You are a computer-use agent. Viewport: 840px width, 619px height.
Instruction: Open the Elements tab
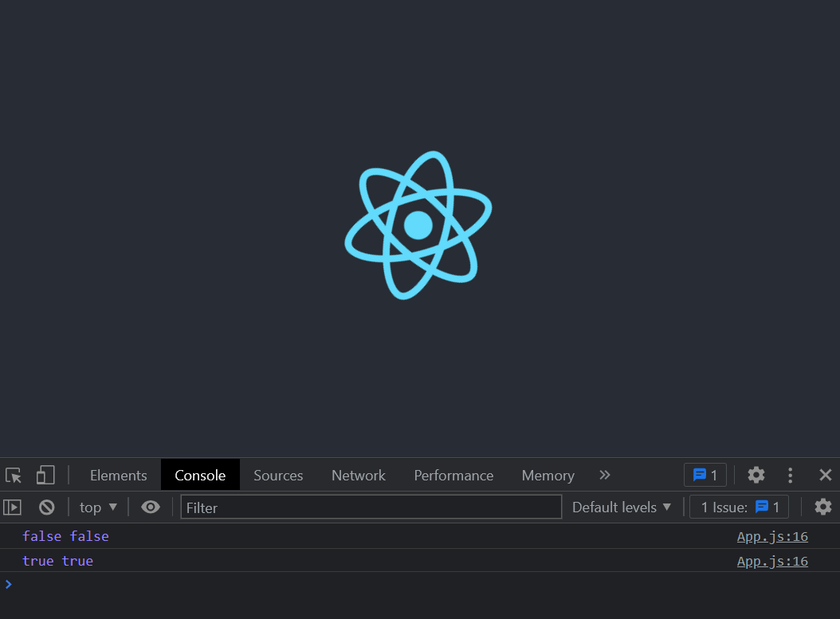pos(119,476)
